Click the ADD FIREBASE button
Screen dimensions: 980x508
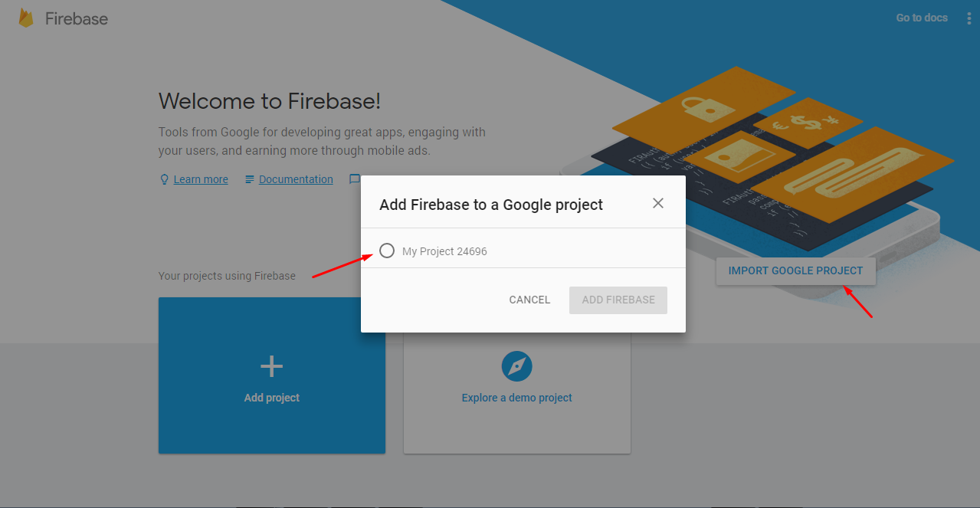(618, 300)
